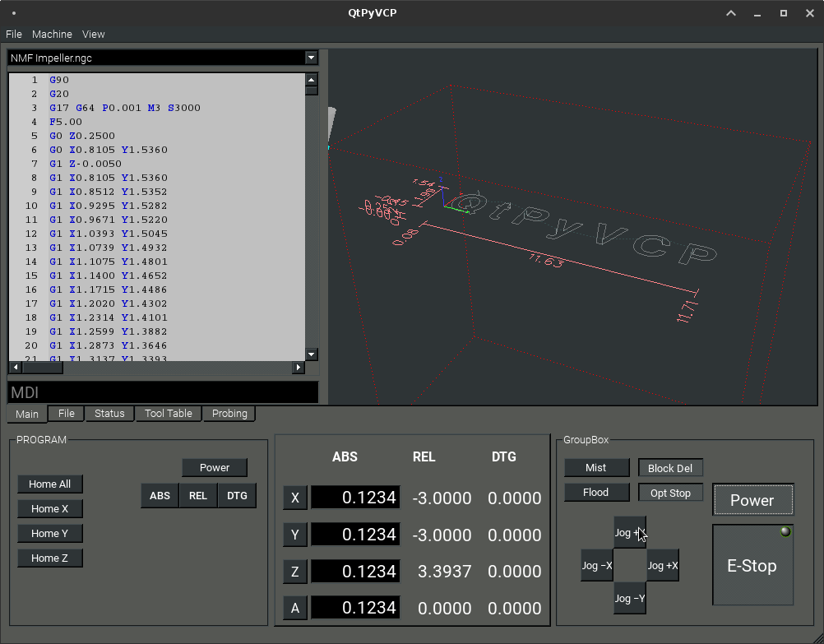The height and width of the screenshot is (644, 824).
Task: Click the X axis ABS position field
Action: (355, 498)
